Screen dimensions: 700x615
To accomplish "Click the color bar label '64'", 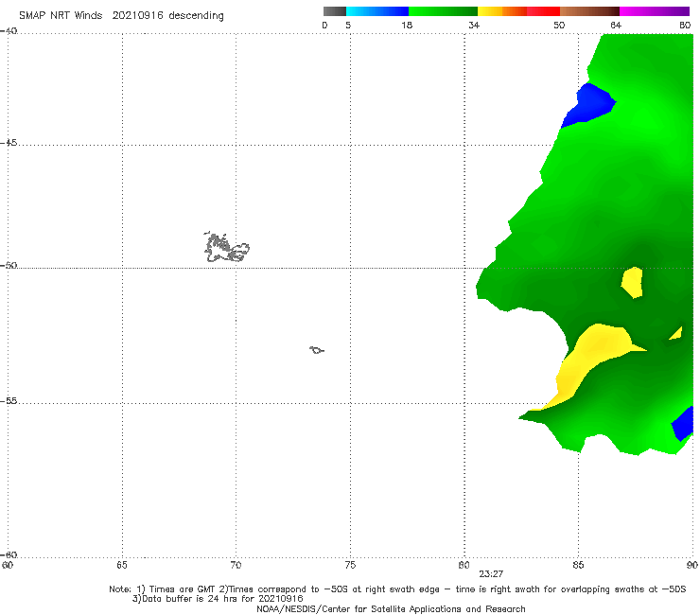I will tap(616, 25).
